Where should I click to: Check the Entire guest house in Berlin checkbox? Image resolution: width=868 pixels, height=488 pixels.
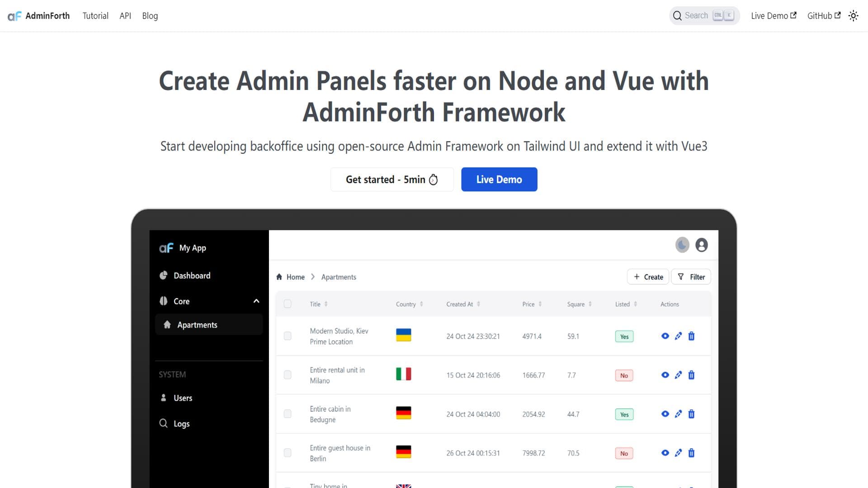coord(288,452)
